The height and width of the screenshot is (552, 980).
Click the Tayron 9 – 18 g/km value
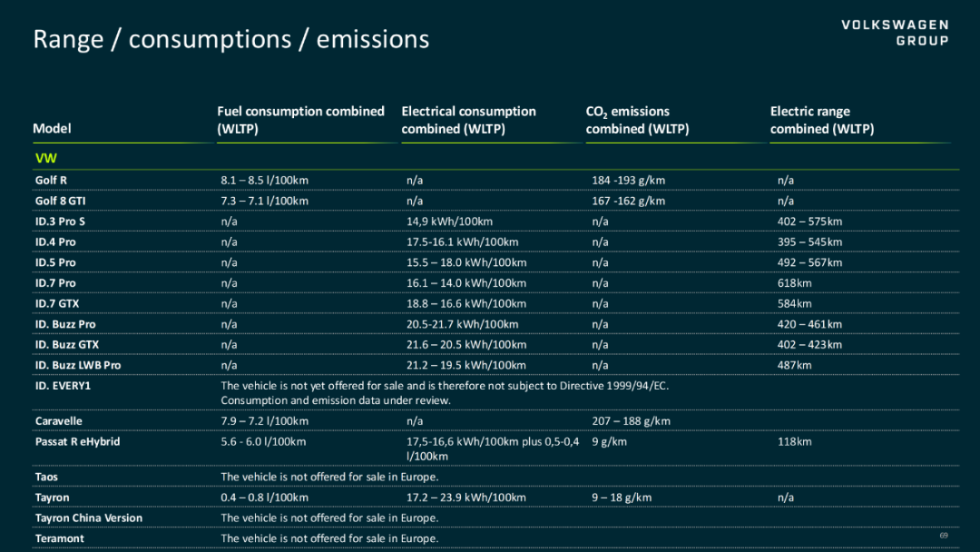[622, 498]
